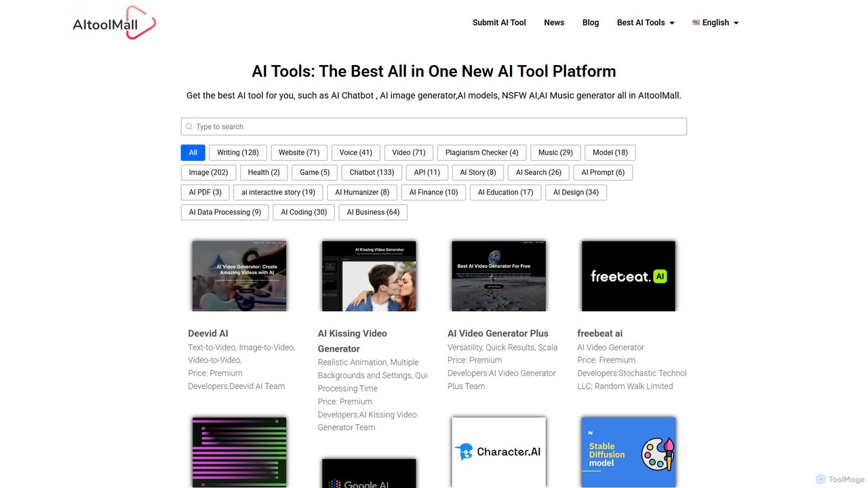Screen dimensions: 868x488
Task: Open the English language dropdown
Action: 715,22
